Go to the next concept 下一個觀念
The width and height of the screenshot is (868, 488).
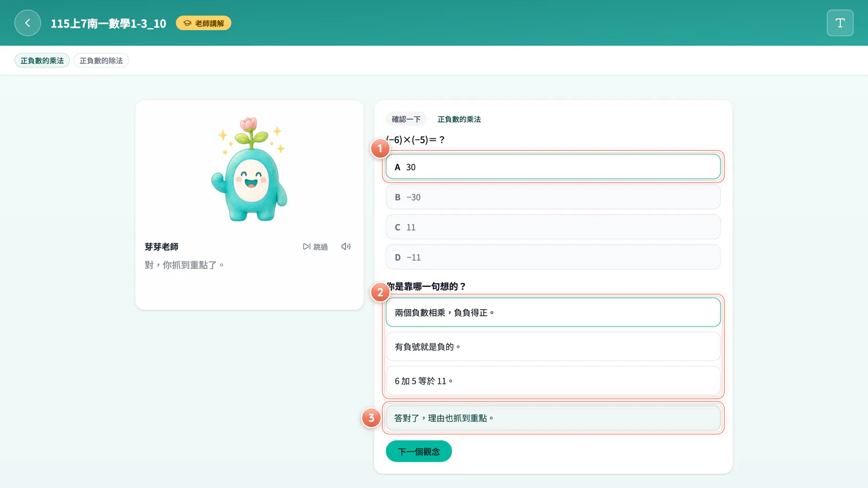point(419,452)
